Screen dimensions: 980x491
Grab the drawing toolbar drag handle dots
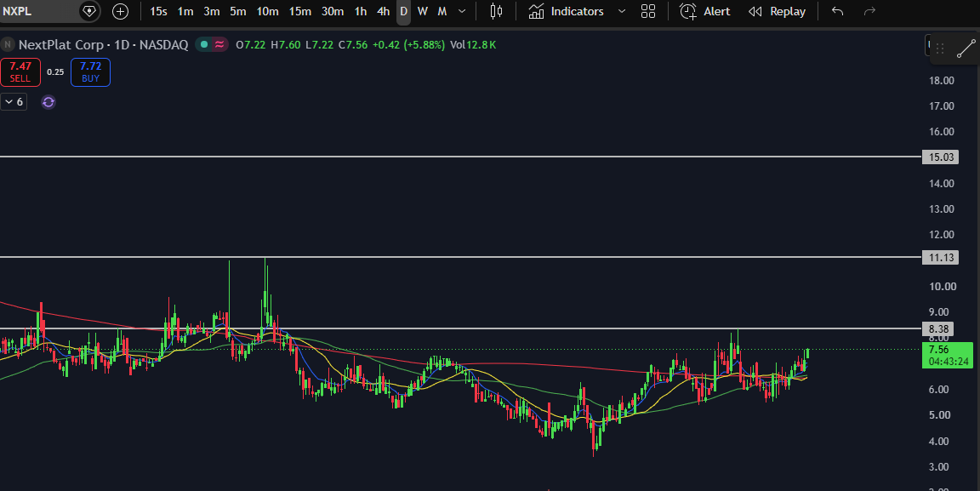point(939,49)
